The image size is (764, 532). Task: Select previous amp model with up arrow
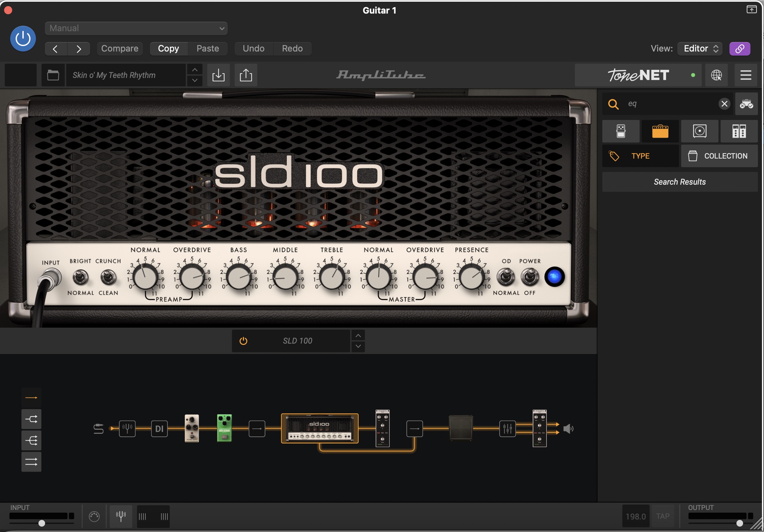click(358, 335)
